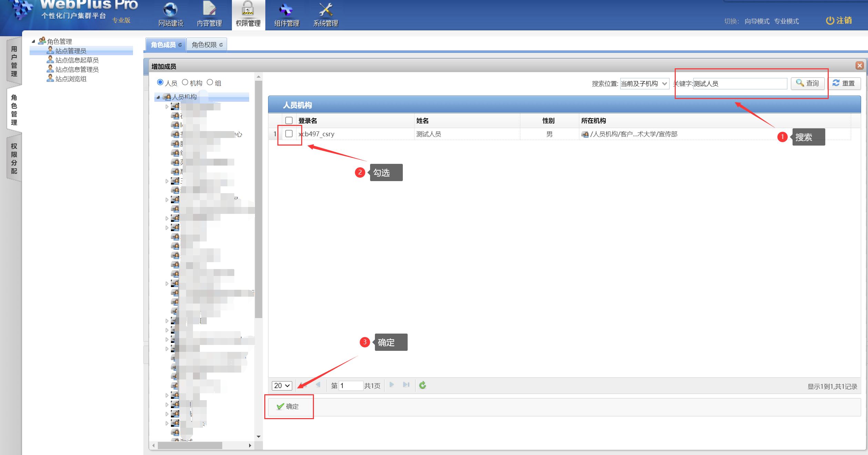Image resolution: width=868 pixels, height=455 pixels.
Task: Click the 重置 reset button
Action: [844, 83]
